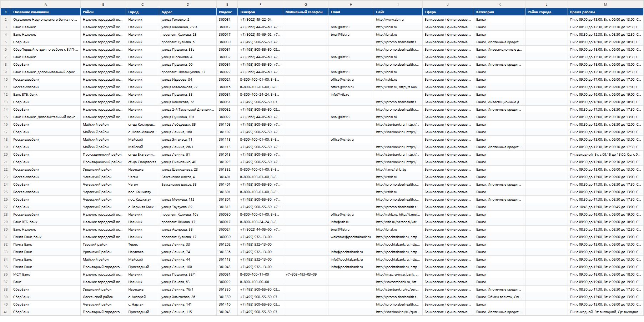Select the address 'улица Хамгокова, 26'
This screenshot has height=322, width=644.
pyautogui.click(x=188, y=297)
